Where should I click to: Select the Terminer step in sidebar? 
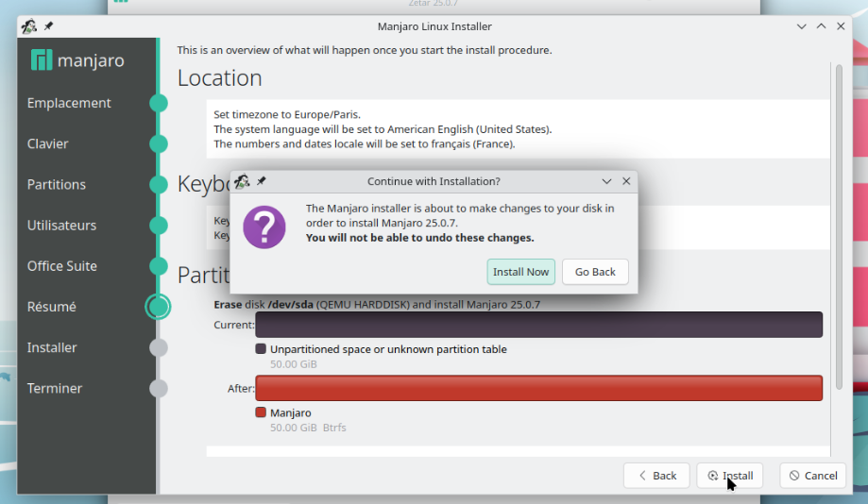54,388
